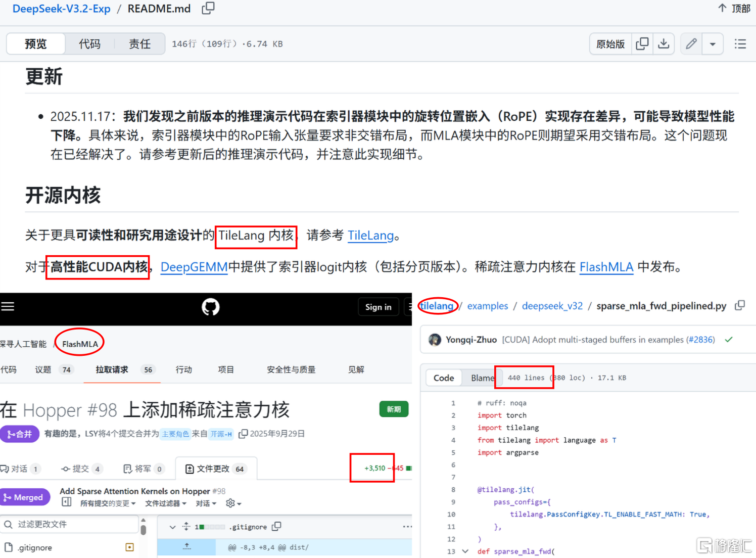Expand diff lines above hunk @@ -8,3
This screenshot has width=756, height=558.
187,547
